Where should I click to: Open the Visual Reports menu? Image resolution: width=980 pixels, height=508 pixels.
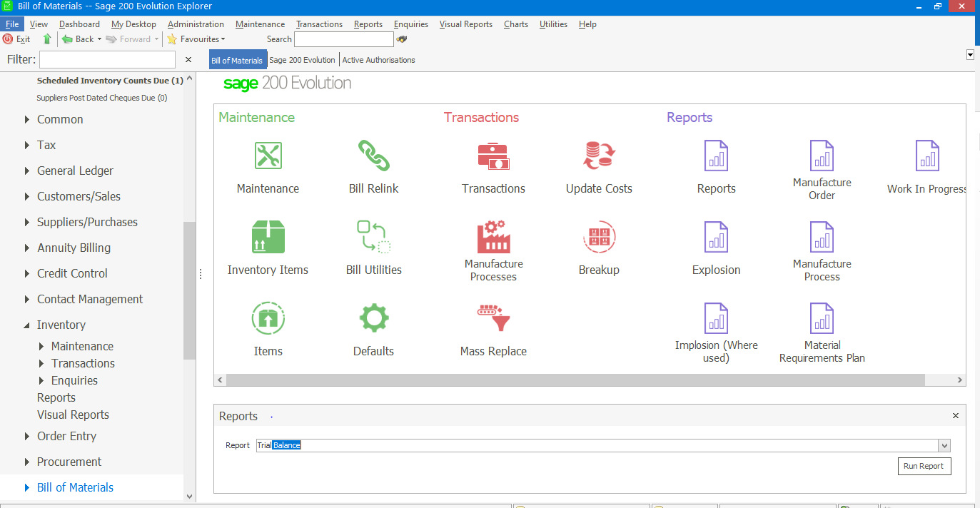(466, 24)
